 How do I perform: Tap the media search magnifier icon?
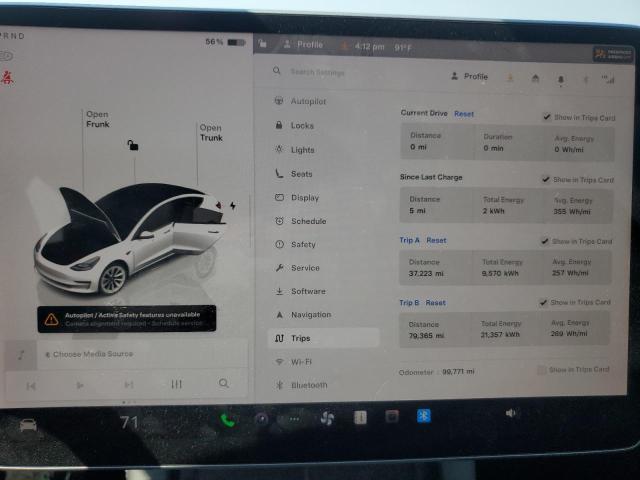click(x=223, y=384)
